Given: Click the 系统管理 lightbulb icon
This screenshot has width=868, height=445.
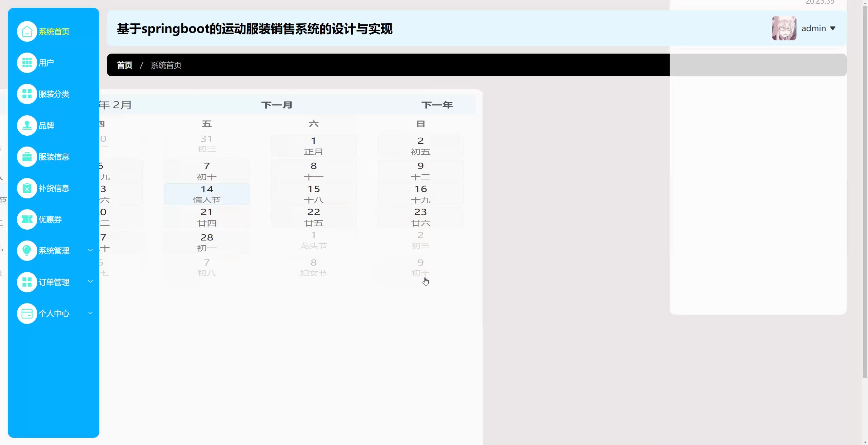Looking at the screenshot, I should [27, 251].
